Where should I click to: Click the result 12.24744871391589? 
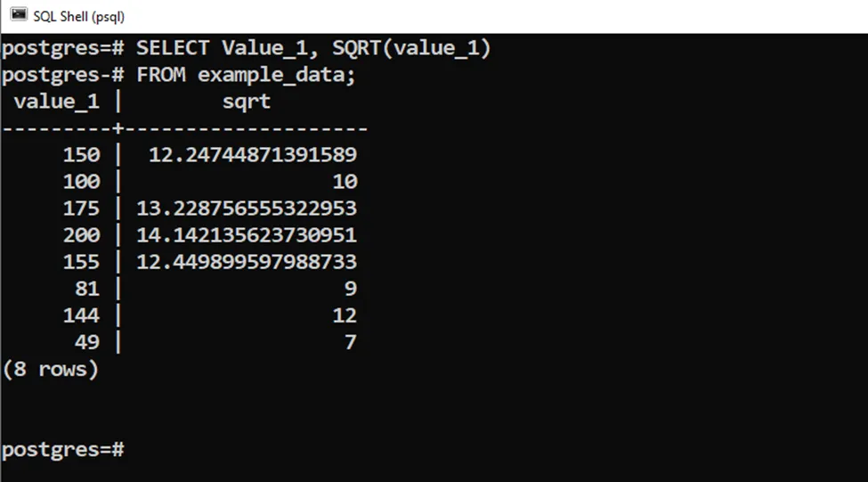tap(253, 155)
